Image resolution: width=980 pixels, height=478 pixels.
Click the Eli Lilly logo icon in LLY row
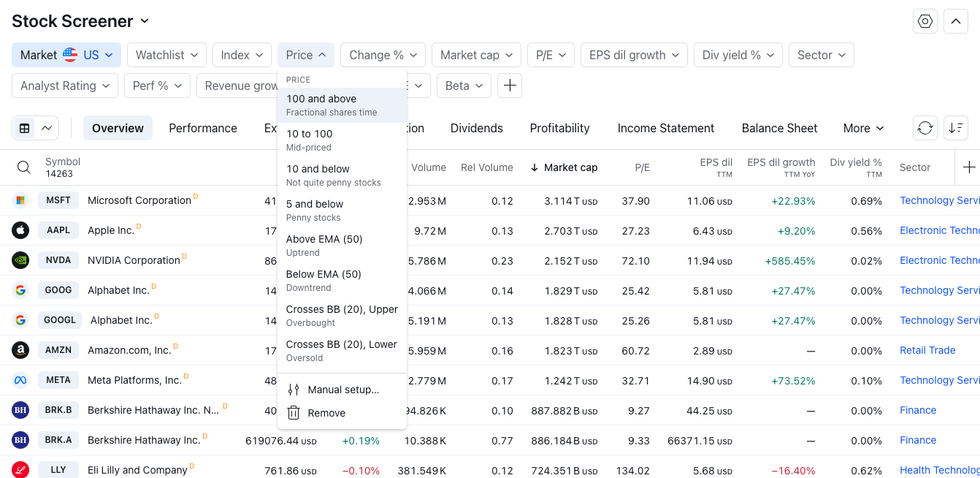click(x=20, y=470)
